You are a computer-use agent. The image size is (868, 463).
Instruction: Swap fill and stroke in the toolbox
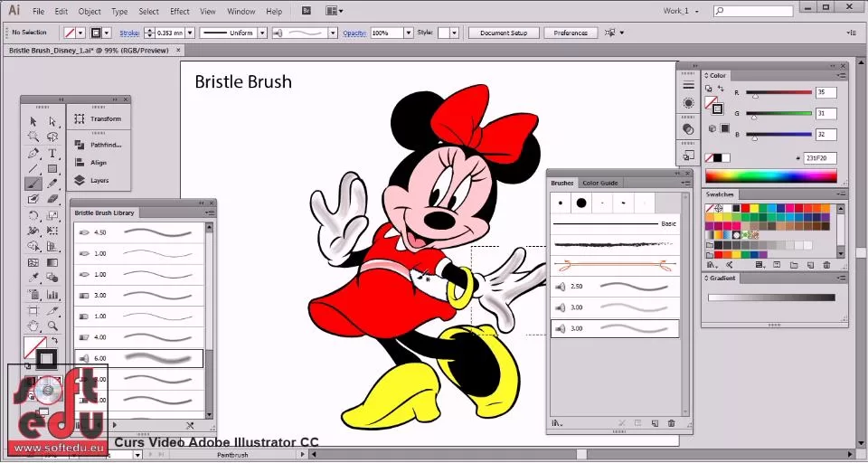55,341
